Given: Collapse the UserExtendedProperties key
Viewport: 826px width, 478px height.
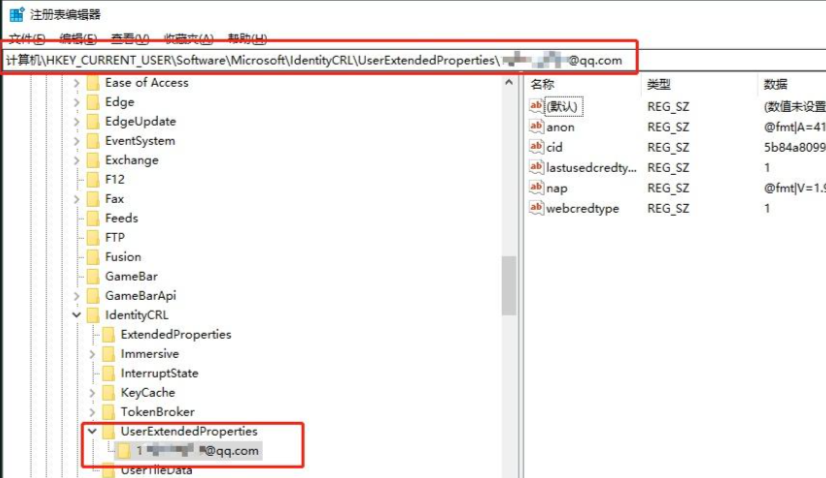Looking at the screenshot, I should pos(92,431).
